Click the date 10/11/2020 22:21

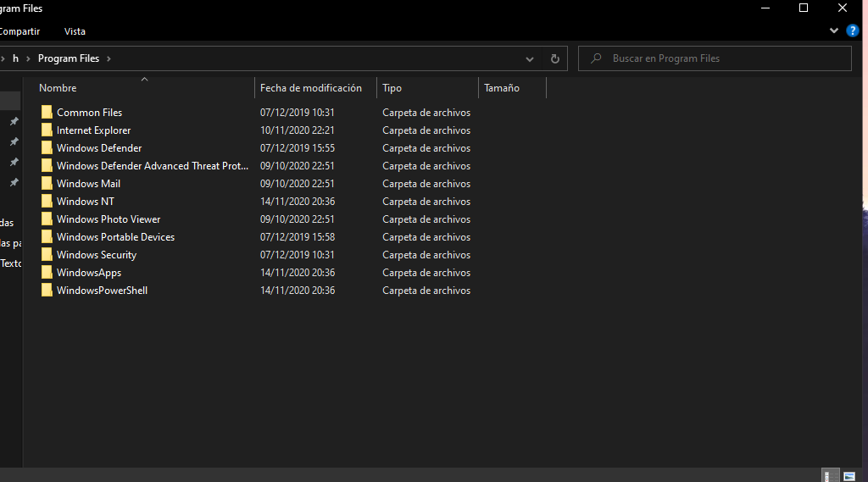[x=298, y=130]
